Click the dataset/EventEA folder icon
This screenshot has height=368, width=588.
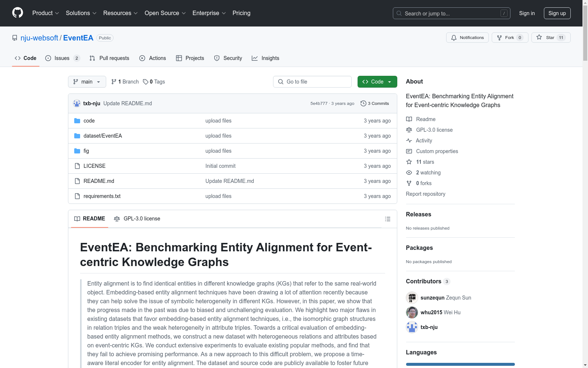[77, 136]
